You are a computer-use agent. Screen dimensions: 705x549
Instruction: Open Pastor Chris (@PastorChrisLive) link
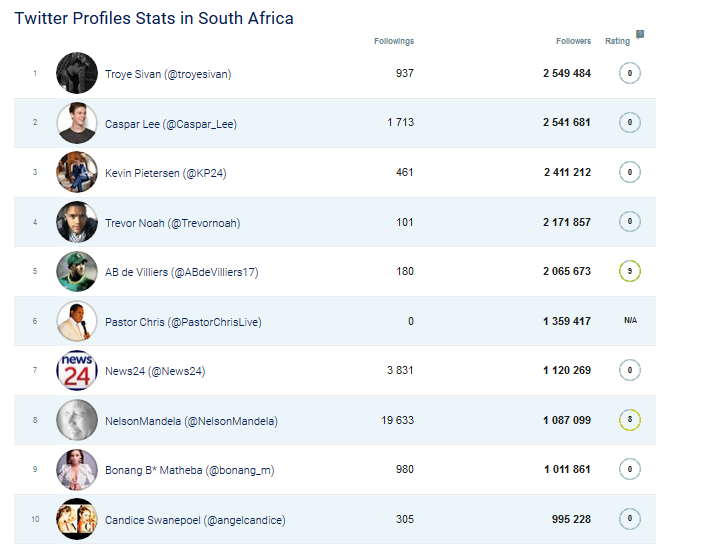183,322
